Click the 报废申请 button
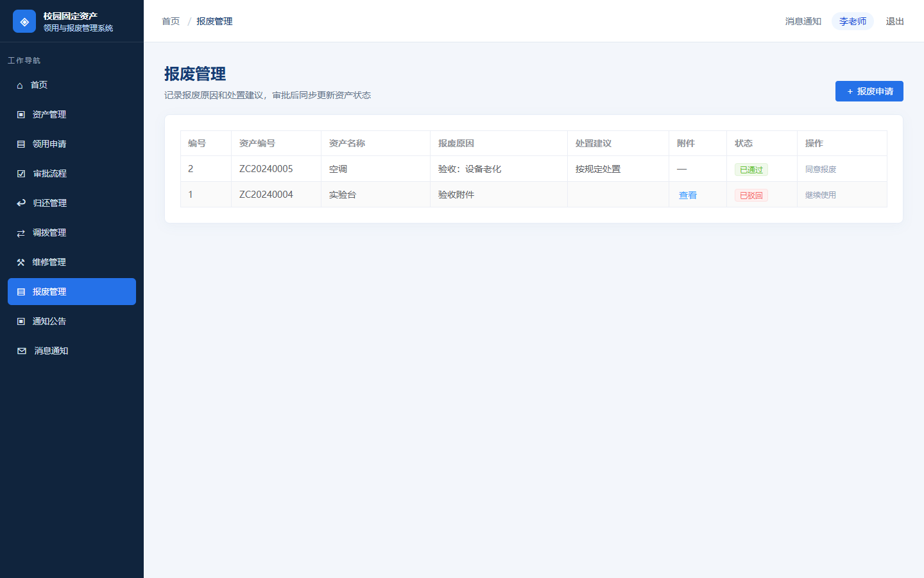This screenshot has height=578, width=924. point(869,91)
